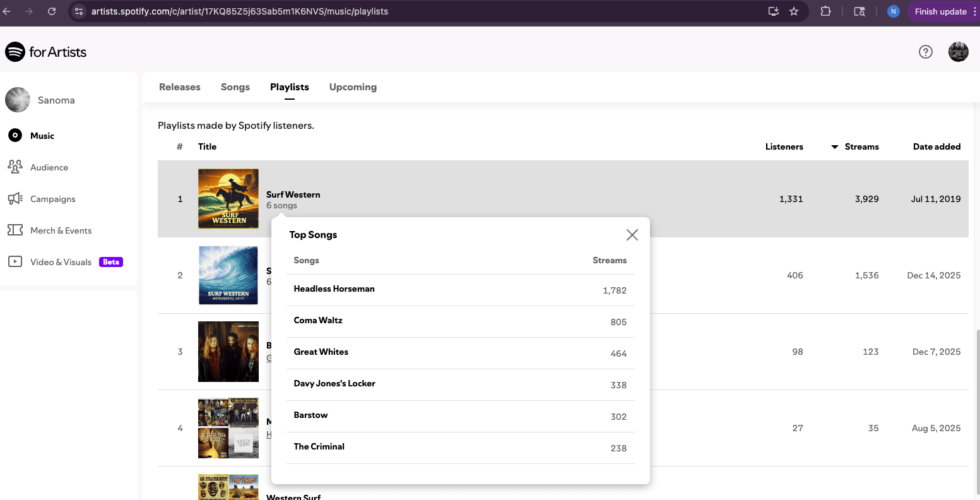
Task: Open the collage playlist thumbnail in row 4
Action: [x=228, y=428]
